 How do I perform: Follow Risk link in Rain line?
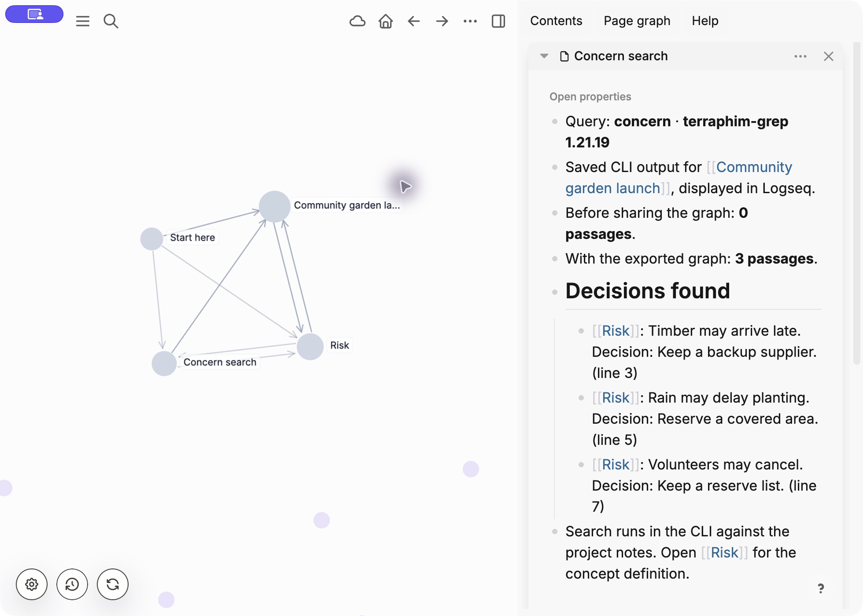point(616,398)
